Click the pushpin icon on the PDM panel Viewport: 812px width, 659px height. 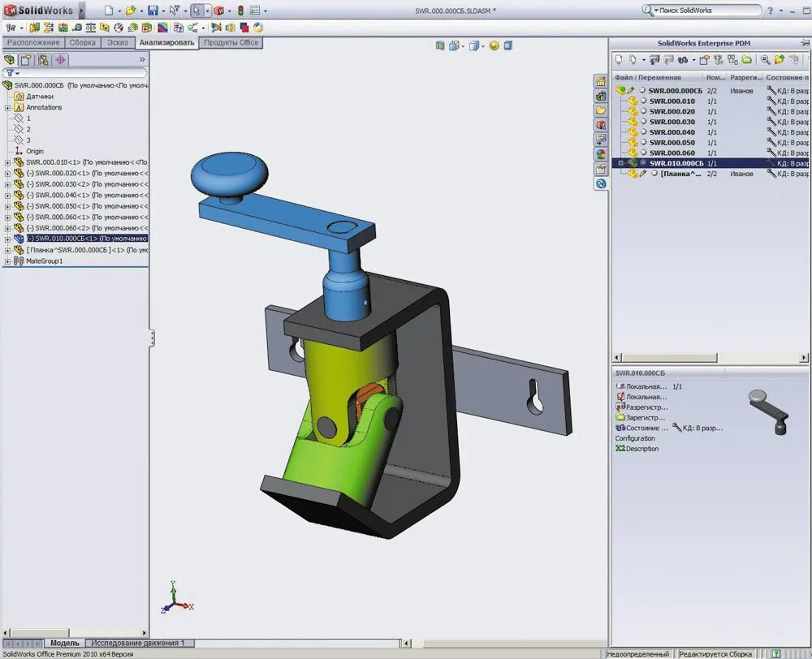coord(805,43)
